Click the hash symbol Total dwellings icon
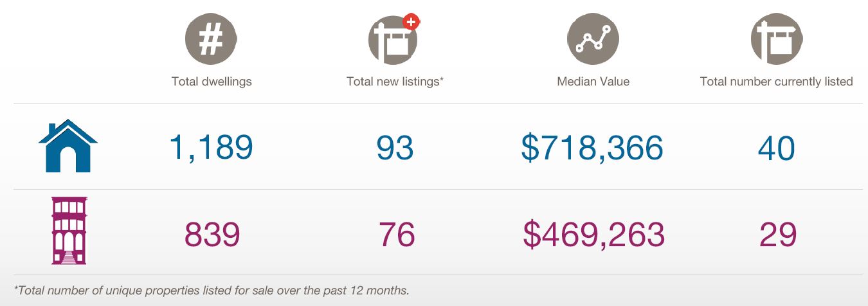 pyautogui.click(x=211, y=40)
